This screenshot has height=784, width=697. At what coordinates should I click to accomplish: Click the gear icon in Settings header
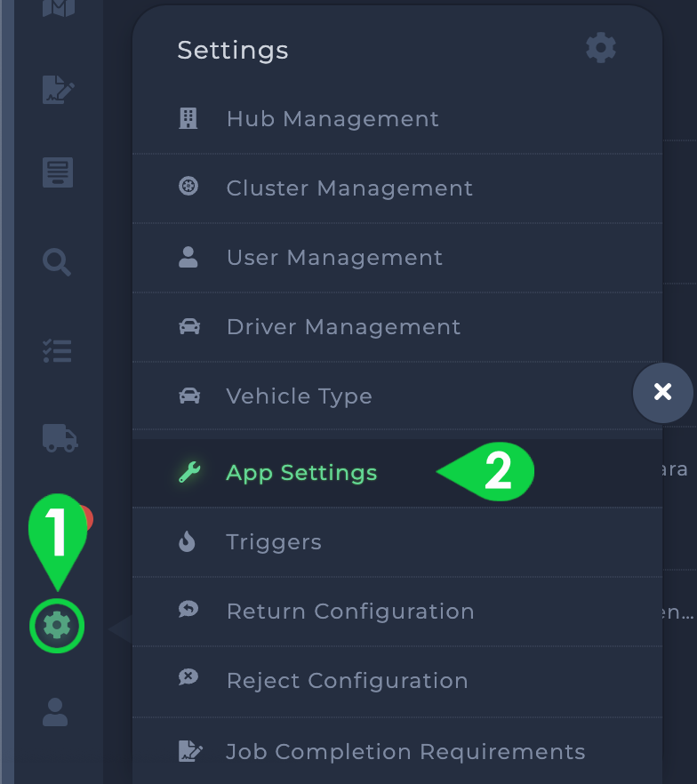tap(600, 48)
